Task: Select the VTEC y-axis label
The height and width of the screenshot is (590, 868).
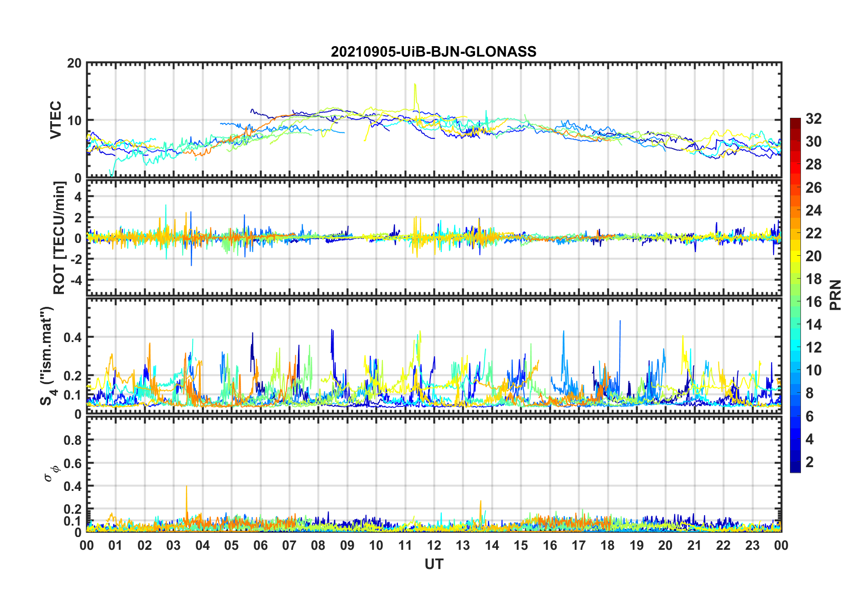Action: coord(56,120)
